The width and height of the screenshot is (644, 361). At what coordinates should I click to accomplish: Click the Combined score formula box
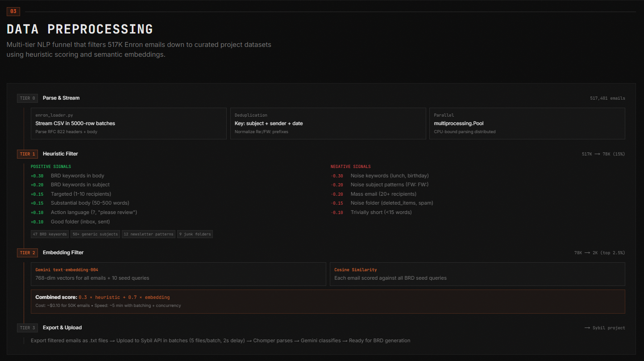[x=328, y=301]
